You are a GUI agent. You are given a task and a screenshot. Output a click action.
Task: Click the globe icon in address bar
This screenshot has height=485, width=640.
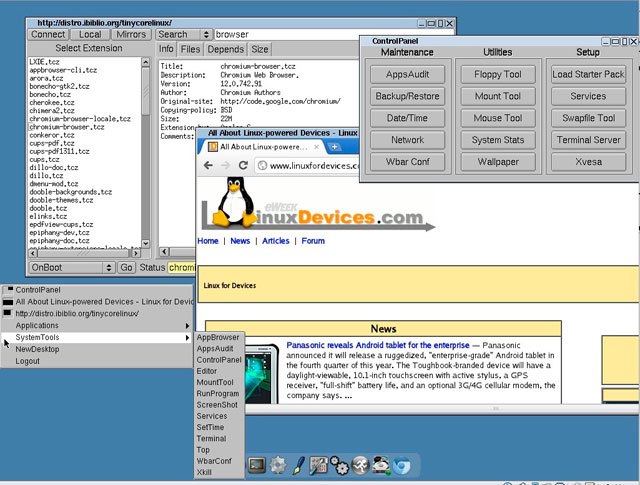[263, 165]
